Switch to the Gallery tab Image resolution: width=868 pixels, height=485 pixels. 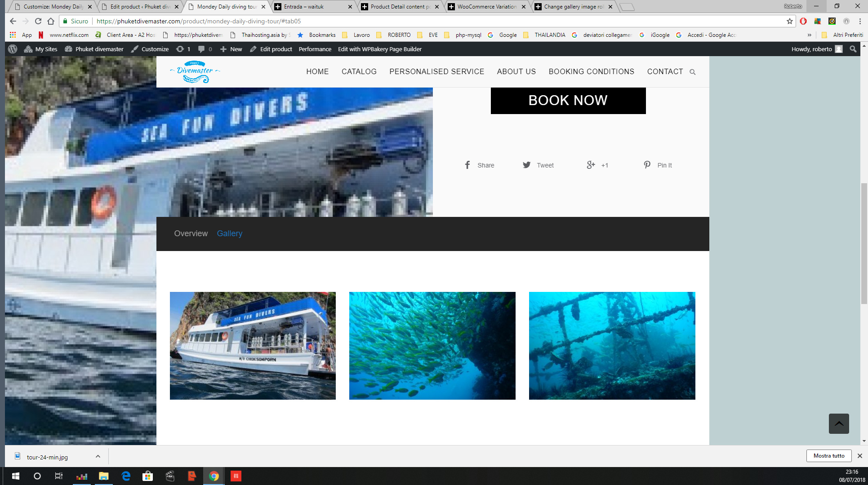[230, 234]
